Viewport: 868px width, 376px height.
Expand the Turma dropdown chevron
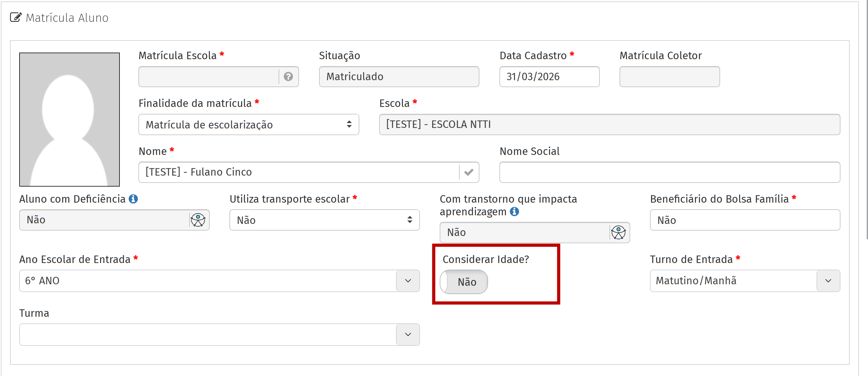point(408,335)
